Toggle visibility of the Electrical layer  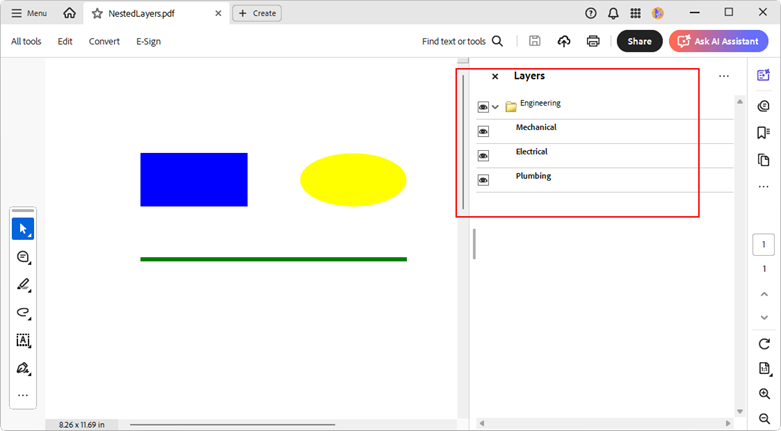(483, 156)
